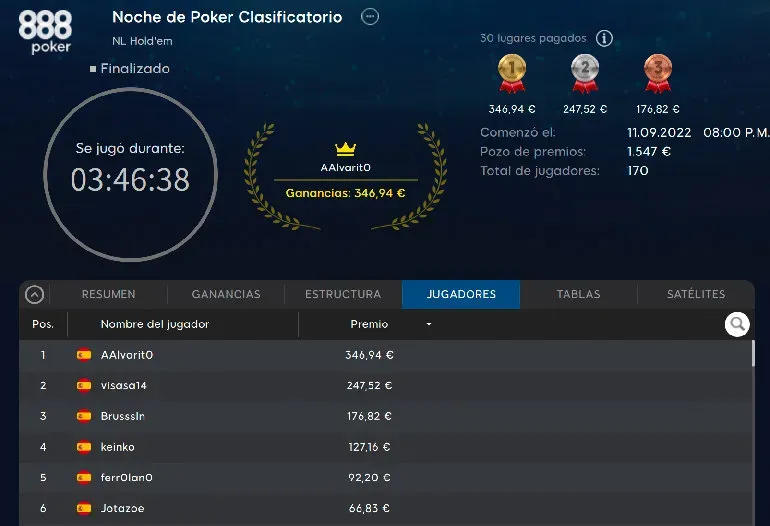Image resolution: width=770 pixels, height=526 pixels.
Task: Click the tournament title Noche de Poker Clasificatorio
Action: coord(227,17)
